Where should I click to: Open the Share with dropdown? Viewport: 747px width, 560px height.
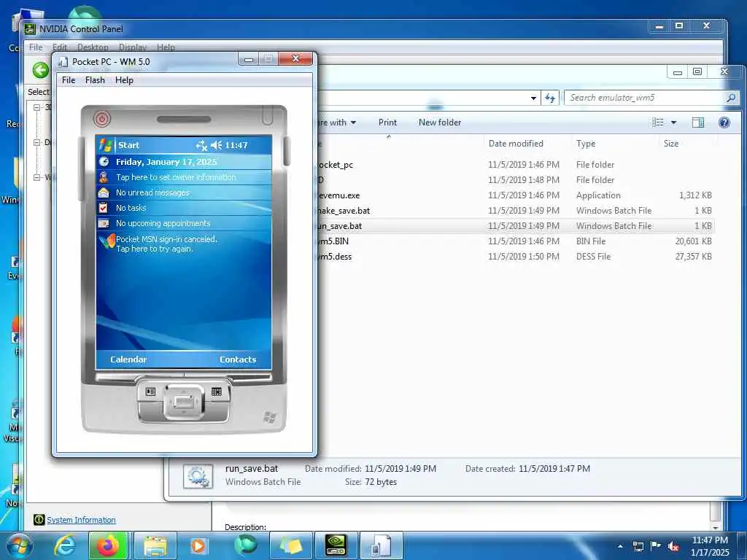point(338,122)
